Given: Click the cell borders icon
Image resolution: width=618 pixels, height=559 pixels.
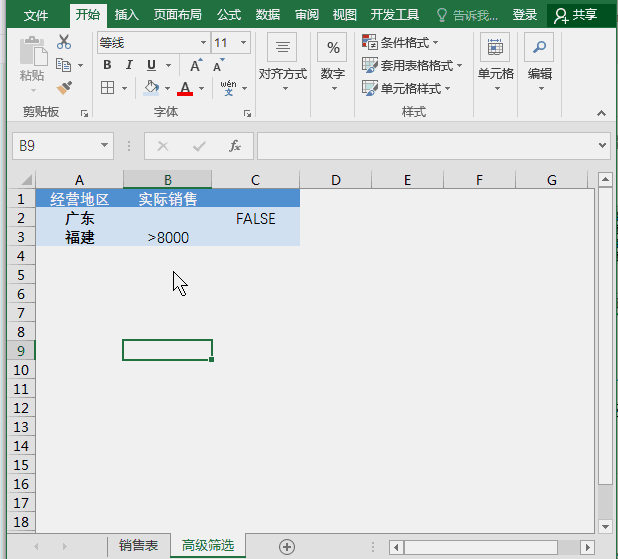Looking at the screenshot, I should pyautogui.click(x=108, y=88).
